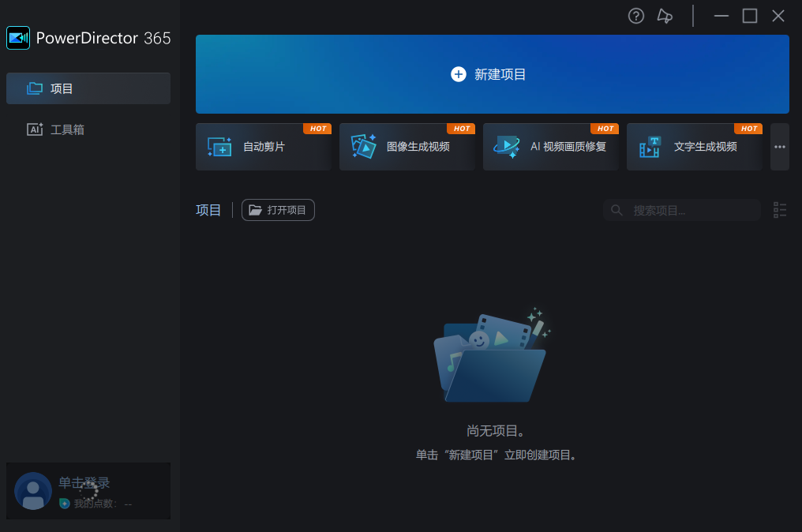
Task: Select the 项目 tab in the sidebar
Action: click(88, 88)
